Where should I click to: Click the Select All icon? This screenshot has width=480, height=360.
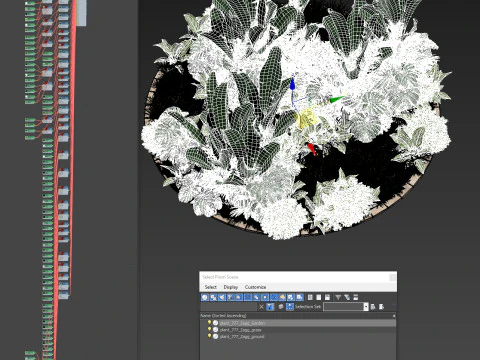point(310,297)
